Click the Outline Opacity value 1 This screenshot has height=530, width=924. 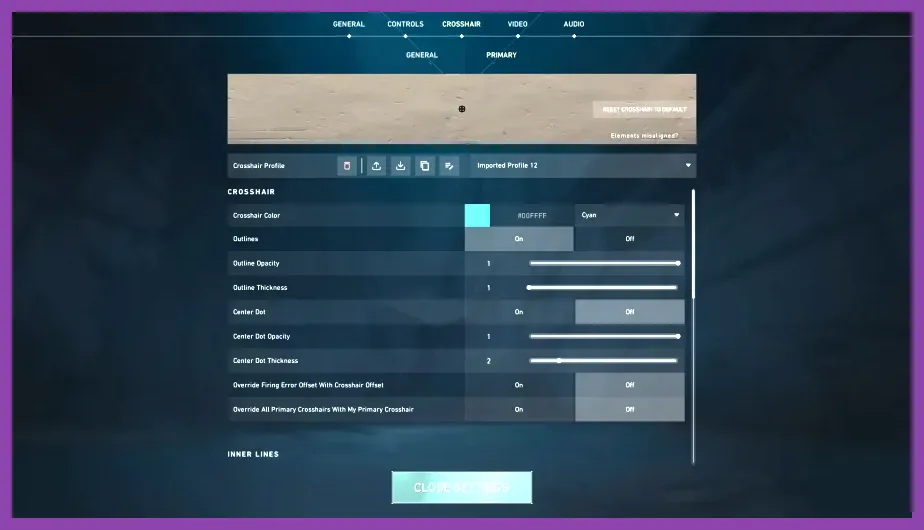click(489, 264)
